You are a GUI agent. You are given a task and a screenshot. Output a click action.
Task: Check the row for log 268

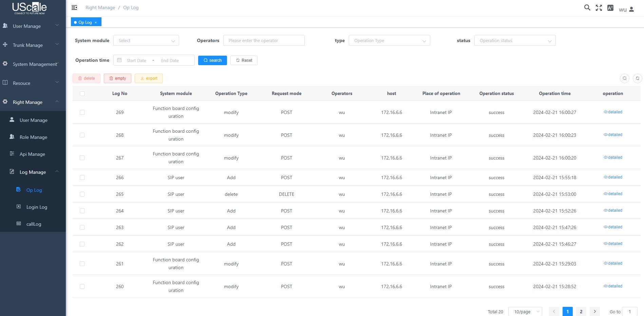[82, 135]
